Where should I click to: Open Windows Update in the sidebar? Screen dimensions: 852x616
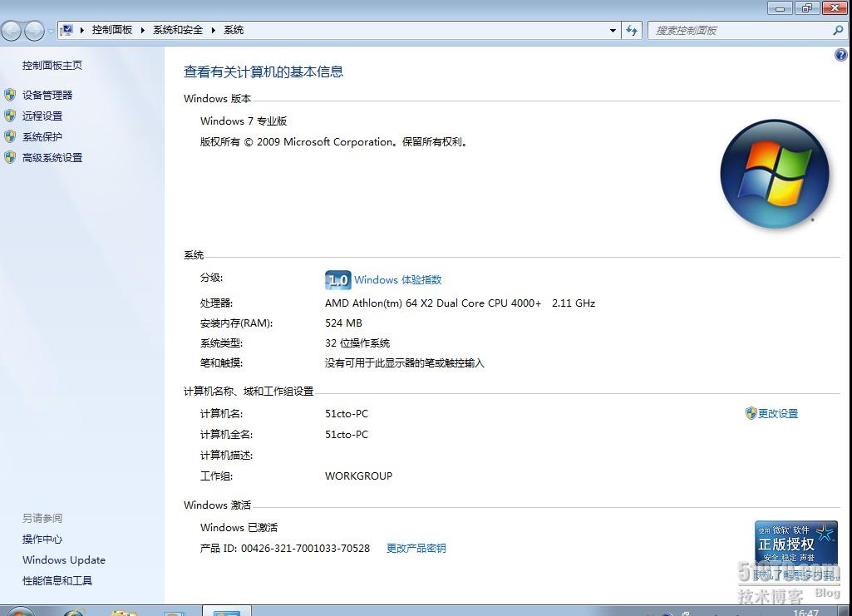pyautogui.click(x=64, y=560)
